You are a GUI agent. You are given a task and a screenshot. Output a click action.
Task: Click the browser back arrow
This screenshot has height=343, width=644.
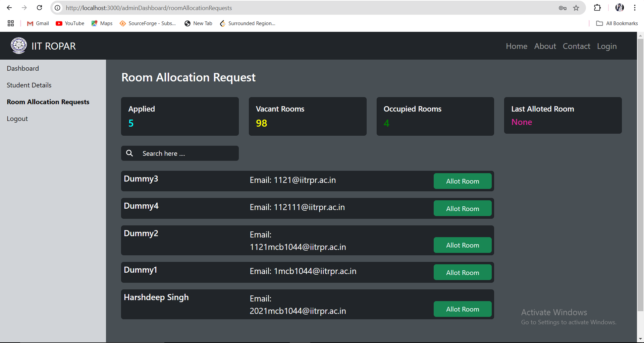pos(9,8)
